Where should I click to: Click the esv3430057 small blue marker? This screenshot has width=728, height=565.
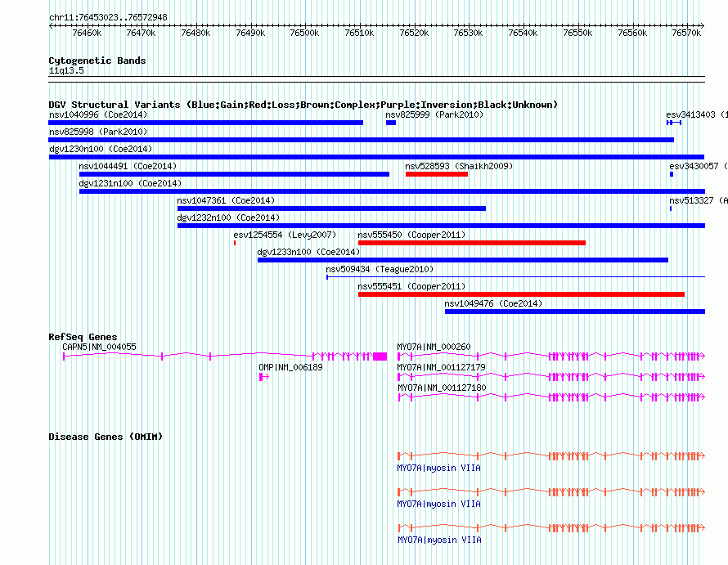pyautogui.click(x=672, y=174)
